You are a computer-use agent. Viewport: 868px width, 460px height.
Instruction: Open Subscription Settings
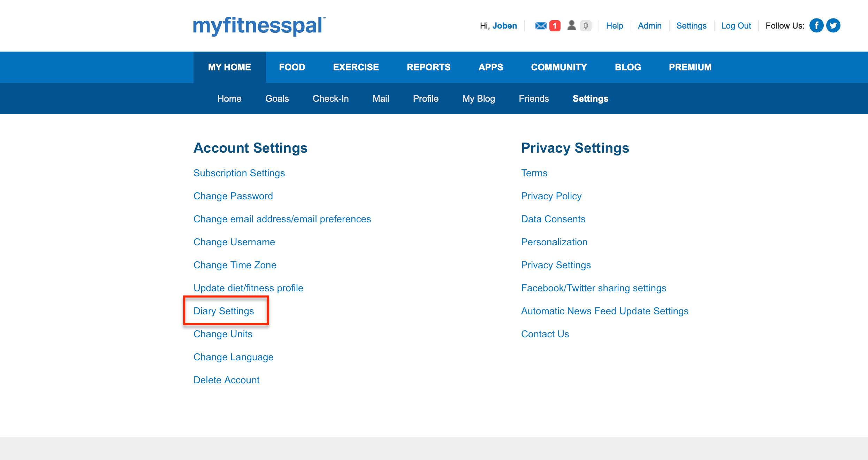239,173
